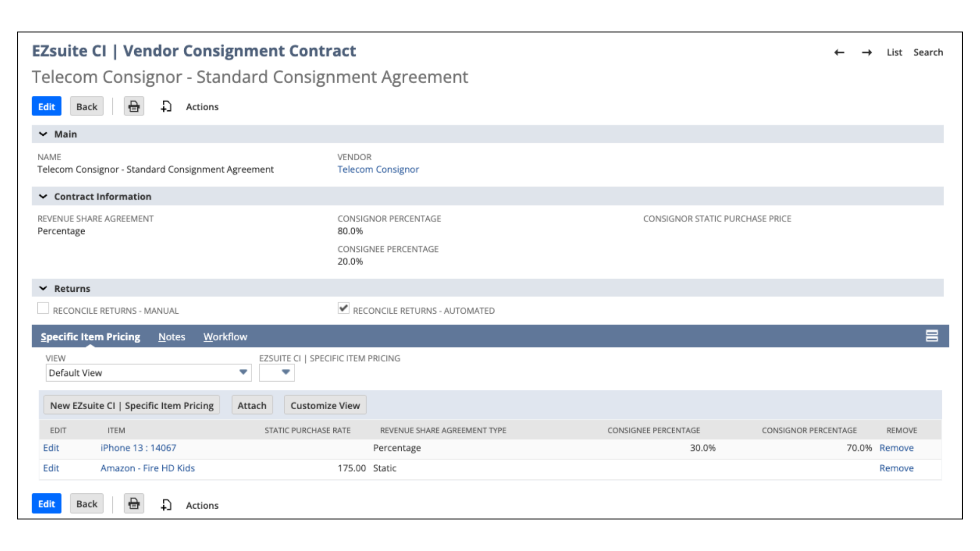Open the Specific Item Pricing dropdown
The image size is (980, 551).
click(285, 372)
